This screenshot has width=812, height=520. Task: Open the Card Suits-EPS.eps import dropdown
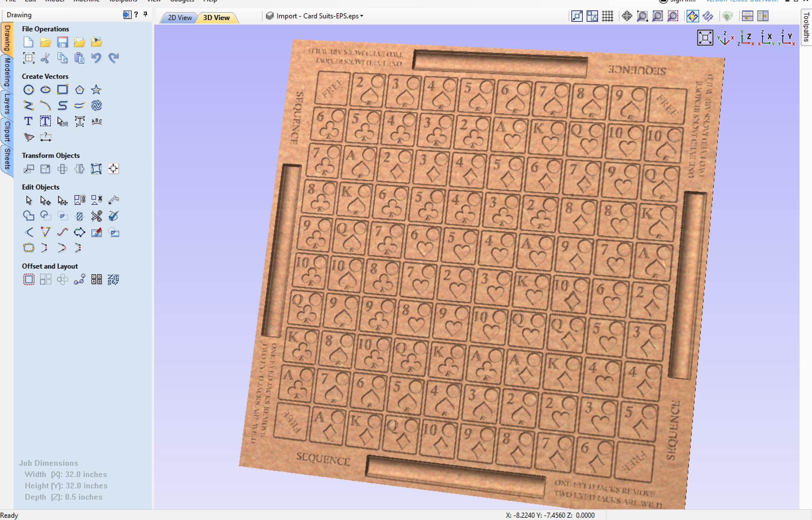[361, 16]
